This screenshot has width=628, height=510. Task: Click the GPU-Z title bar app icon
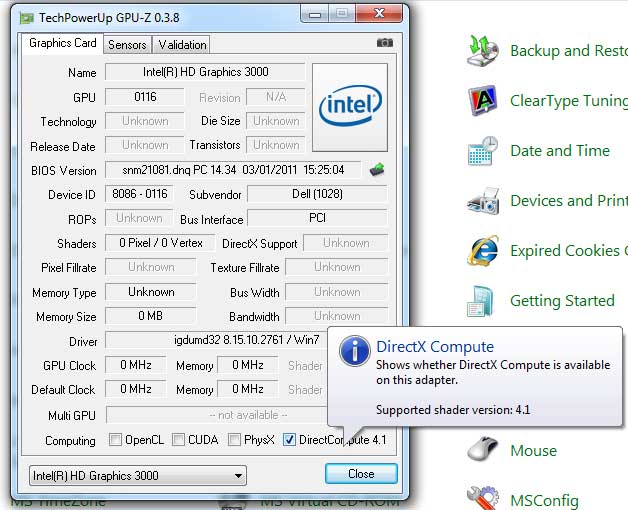pyautogui.click(x=26, y=18)
